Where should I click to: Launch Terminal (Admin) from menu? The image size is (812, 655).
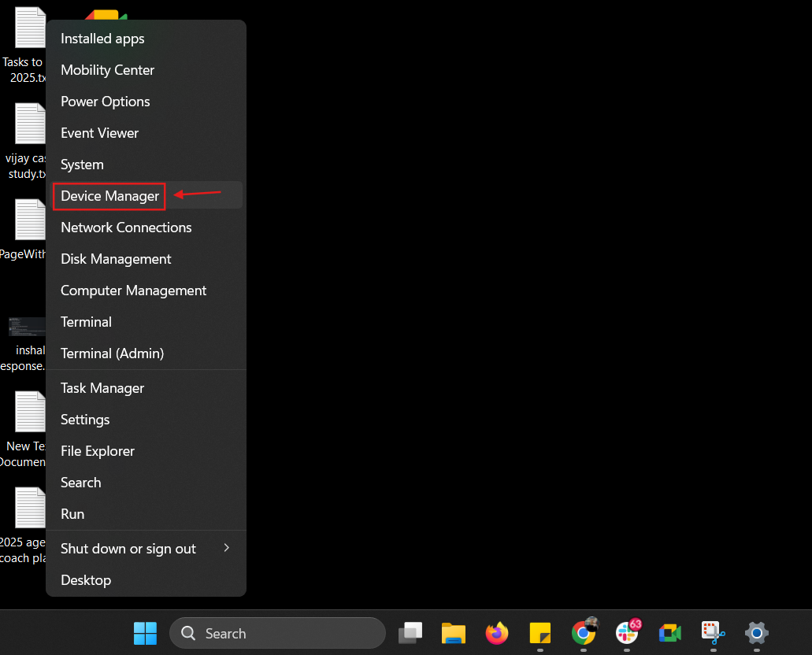(x=146, y=353)
